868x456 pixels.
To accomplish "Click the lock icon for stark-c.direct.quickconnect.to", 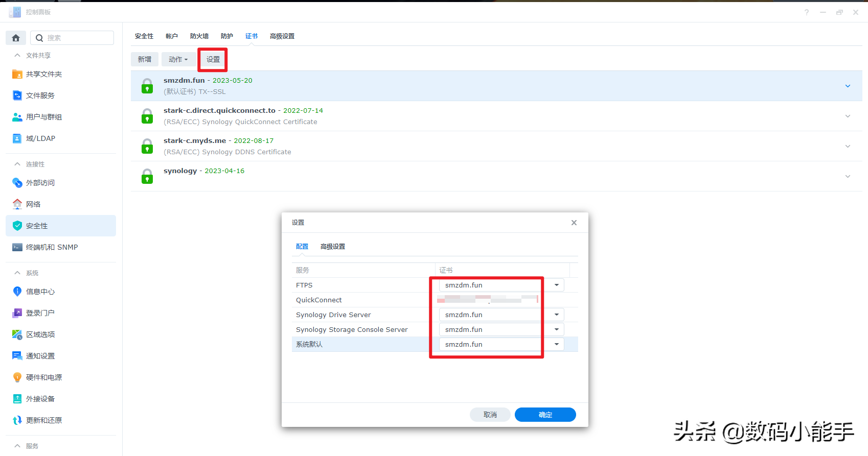I will [147, 116].
